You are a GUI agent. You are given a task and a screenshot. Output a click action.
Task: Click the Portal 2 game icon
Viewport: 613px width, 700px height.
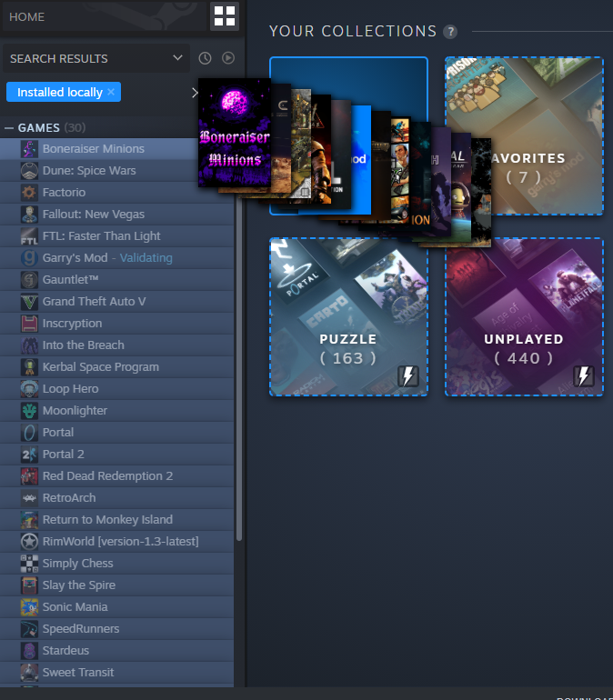tap(28, 455)
